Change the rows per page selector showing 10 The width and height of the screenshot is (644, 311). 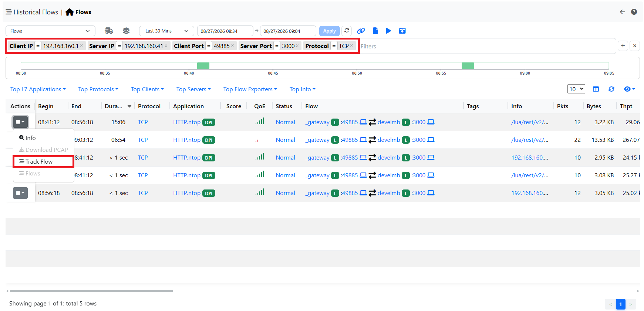point(576,89)
